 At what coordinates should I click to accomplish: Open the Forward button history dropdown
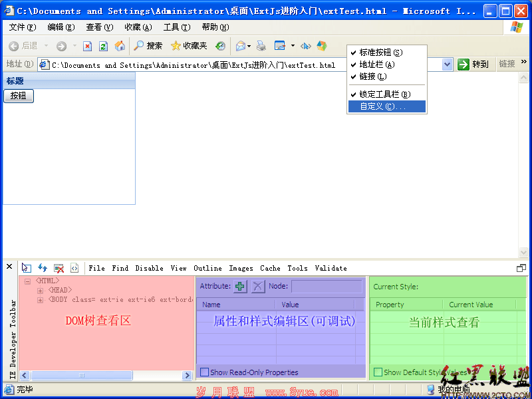[74, 46]
